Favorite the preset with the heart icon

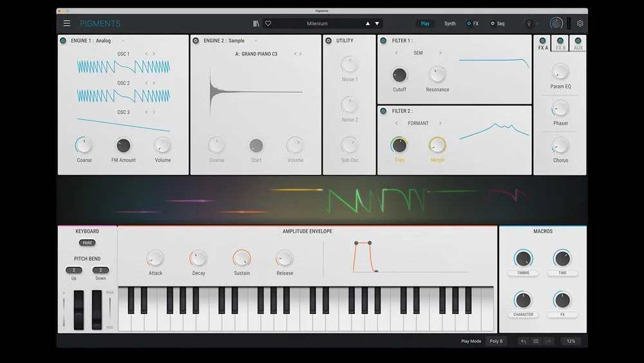tap(268, 23)
